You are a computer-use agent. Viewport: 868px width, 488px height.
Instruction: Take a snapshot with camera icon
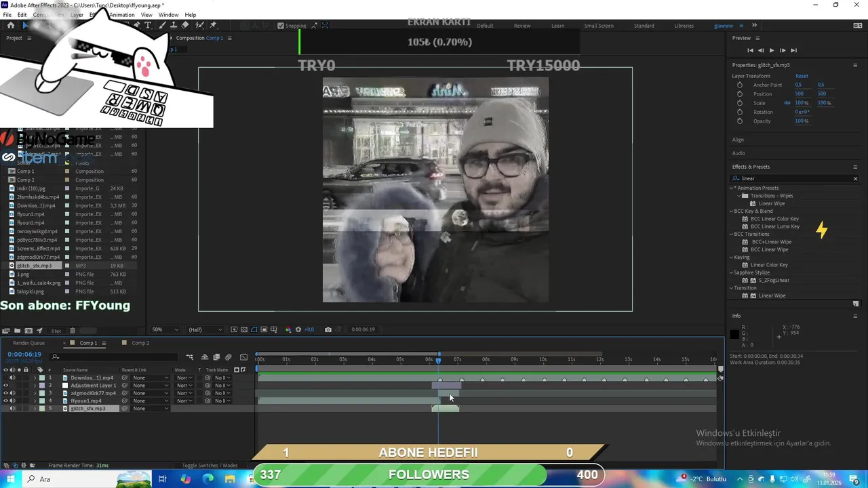point(328,329)
